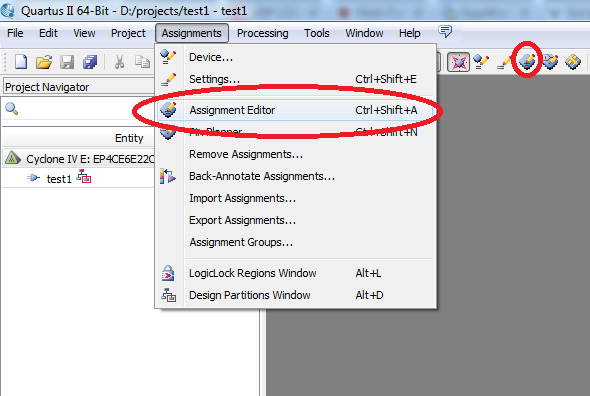Image resolution: width=590 pixels, height=396 pixels.
Task: Click the Device icon in the menu
Action: [168, 57]
